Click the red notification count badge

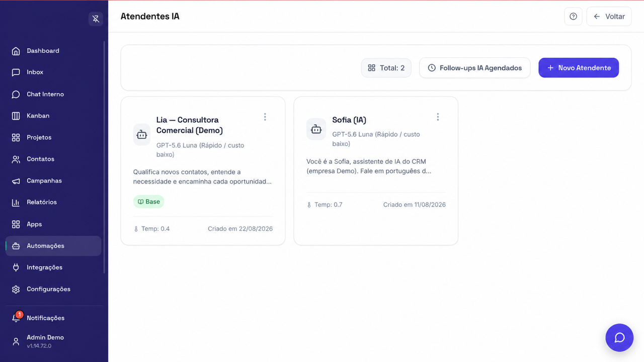pos(19,315)
